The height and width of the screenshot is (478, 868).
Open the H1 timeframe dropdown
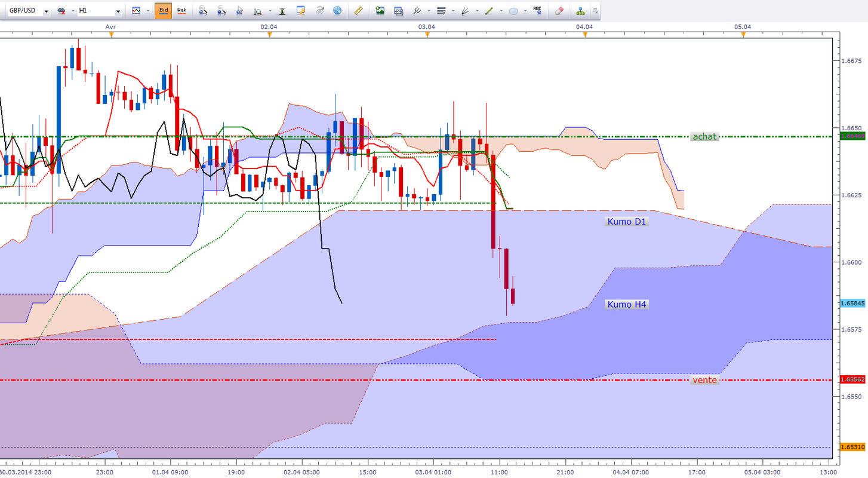[x=100, y=11]
